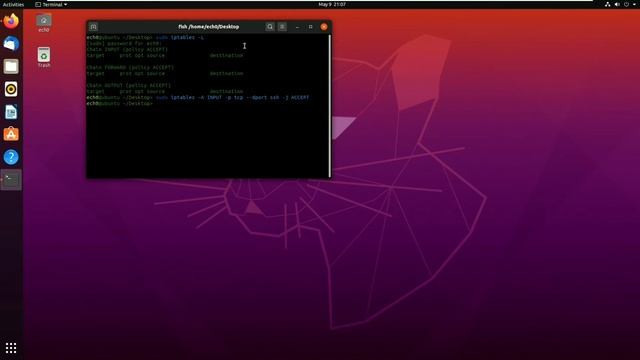
Task: Click the network status icon
Action: click(607, 4)
